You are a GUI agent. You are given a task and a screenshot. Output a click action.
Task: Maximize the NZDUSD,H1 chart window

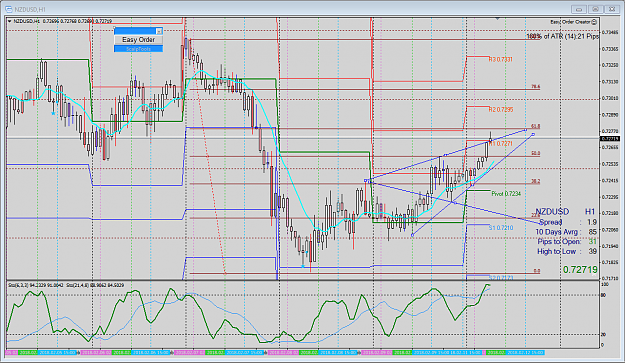pos(596,9)
